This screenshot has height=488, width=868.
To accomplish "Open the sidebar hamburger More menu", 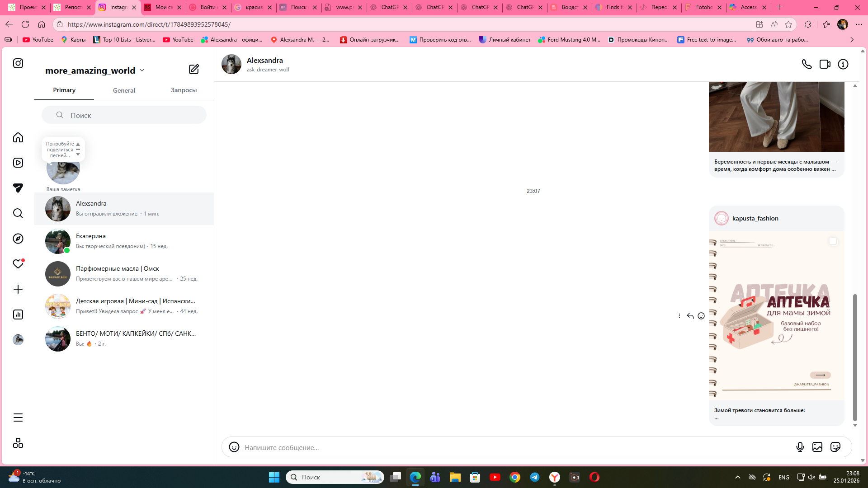I will [x=18, y=418].
